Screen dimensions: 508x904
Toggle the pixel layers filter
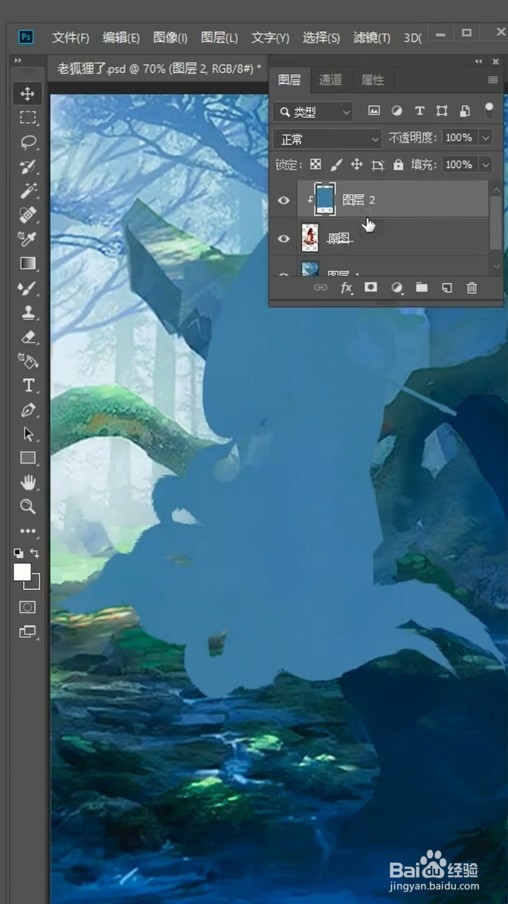374,110
